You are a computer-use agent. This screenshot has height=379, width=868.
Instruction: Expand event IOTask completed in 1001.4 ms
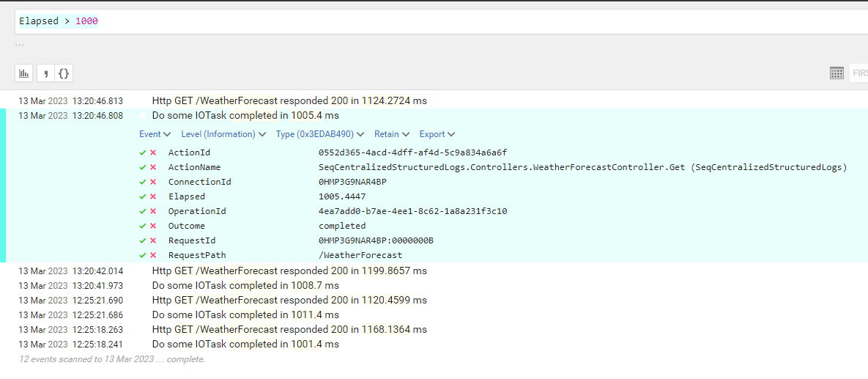coord(245,344)
